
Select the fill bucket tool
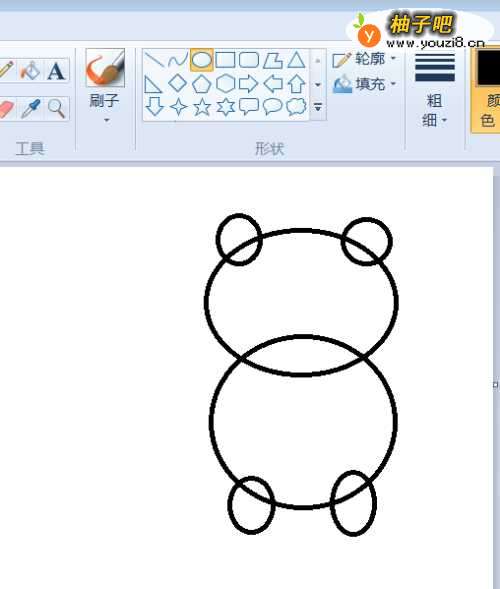pos(30,70)
